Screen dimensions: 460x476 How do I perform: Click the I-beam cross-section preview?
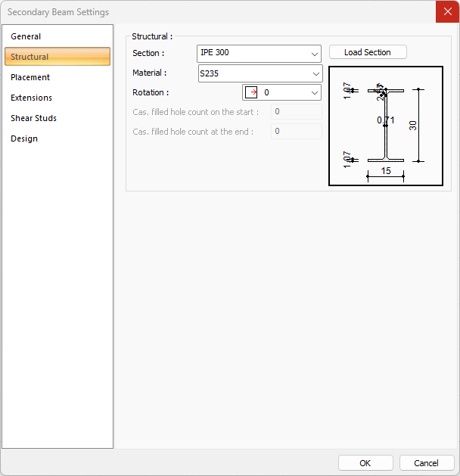pos(386,126)
